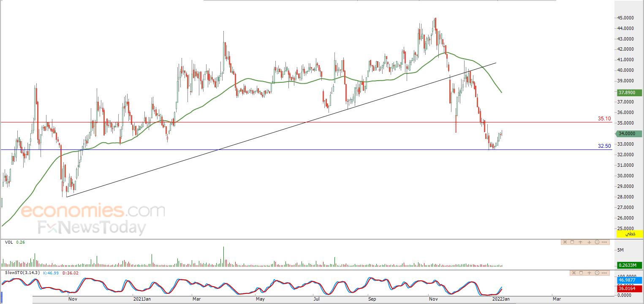644x304 pixels.
Task: Maximize the VOL indicator panel
Action: click(572, 242)
